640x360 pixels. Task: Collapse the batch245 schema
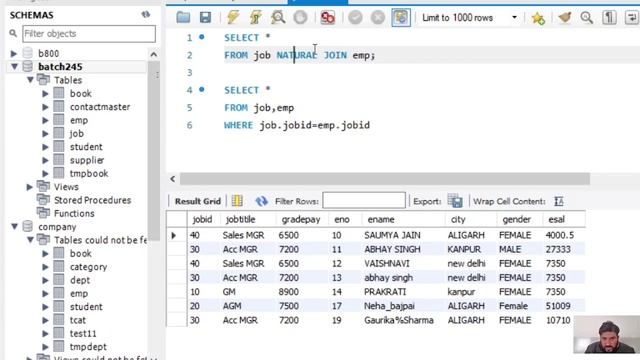(x=14, y=67)
